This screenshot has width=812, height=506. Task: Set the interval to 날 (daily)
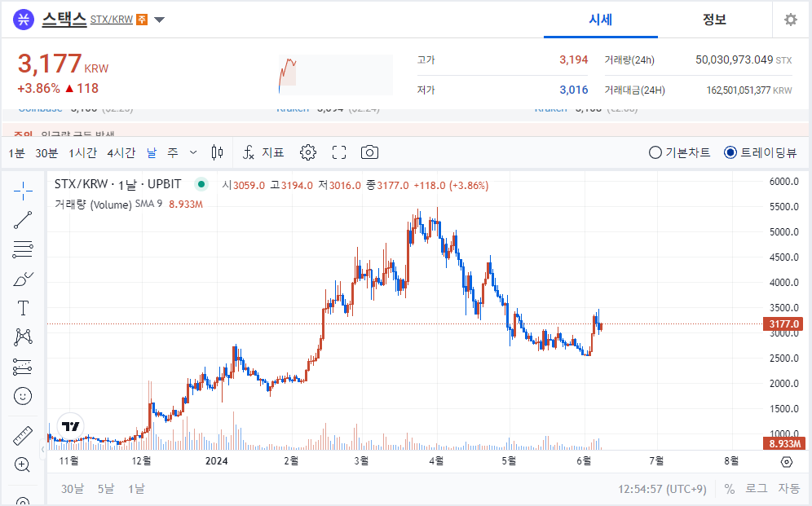click(x=151, y=152)
